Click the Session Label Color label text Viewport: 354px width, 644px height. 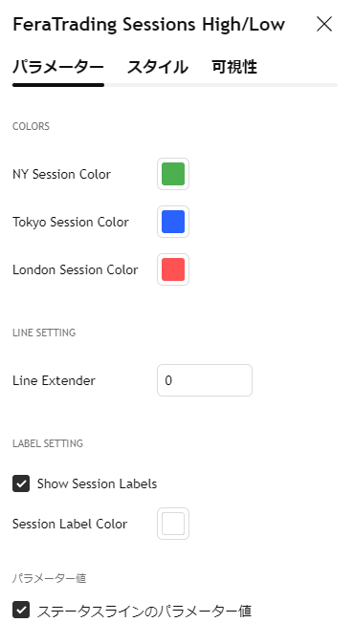pyautogui.click(x=70, y=524)
